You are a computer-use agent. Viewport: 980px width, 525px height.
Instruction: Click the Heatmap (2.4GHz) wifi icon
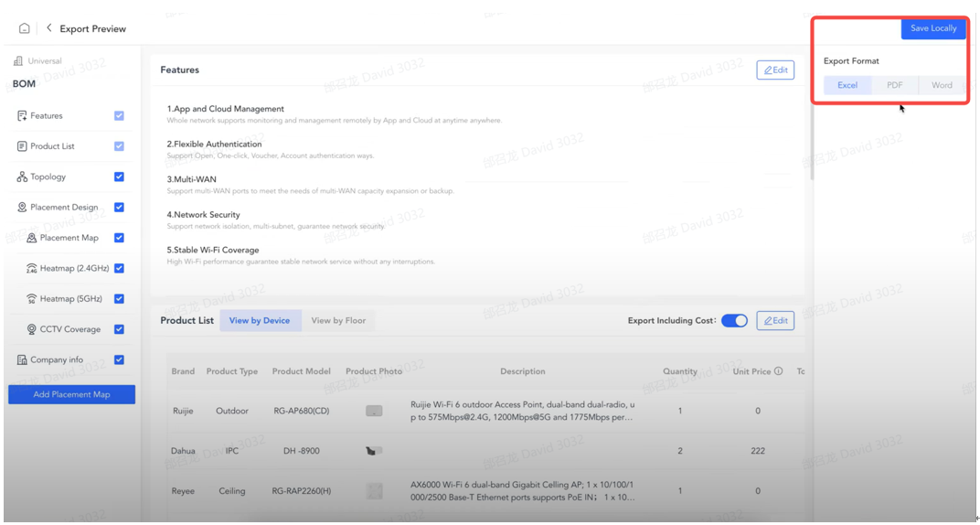point(32,269)
